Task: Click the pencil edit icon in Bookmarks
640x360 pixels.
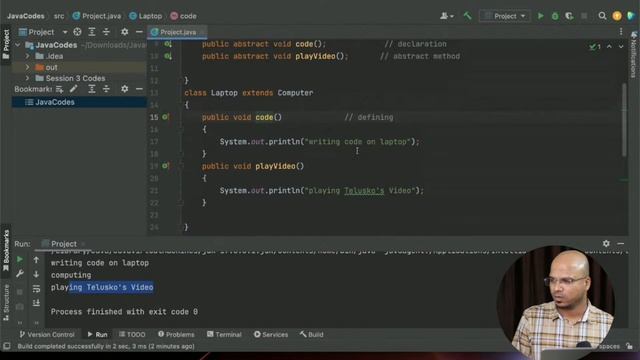Action: pos(73,89)
